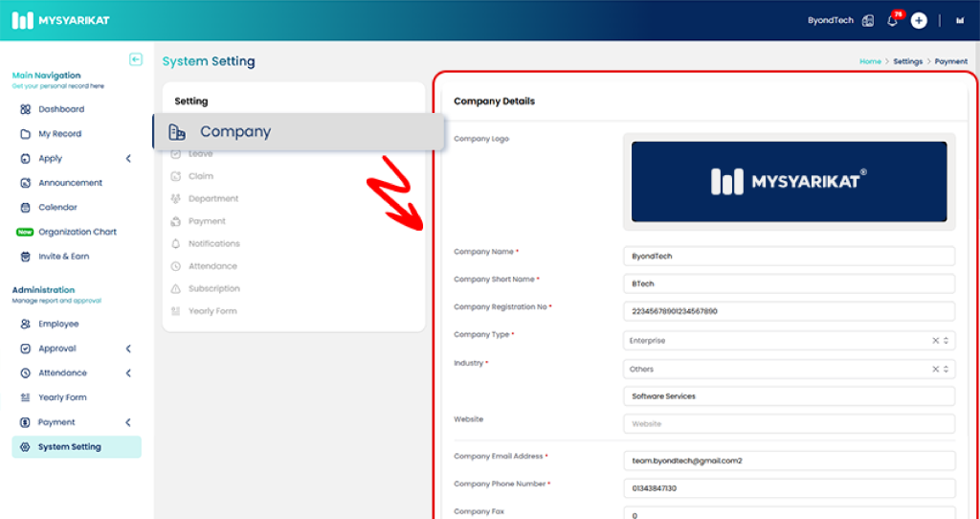The image size is (980, 519).
Task: Open Dashboard from main navigation
Action: [61, 109]
